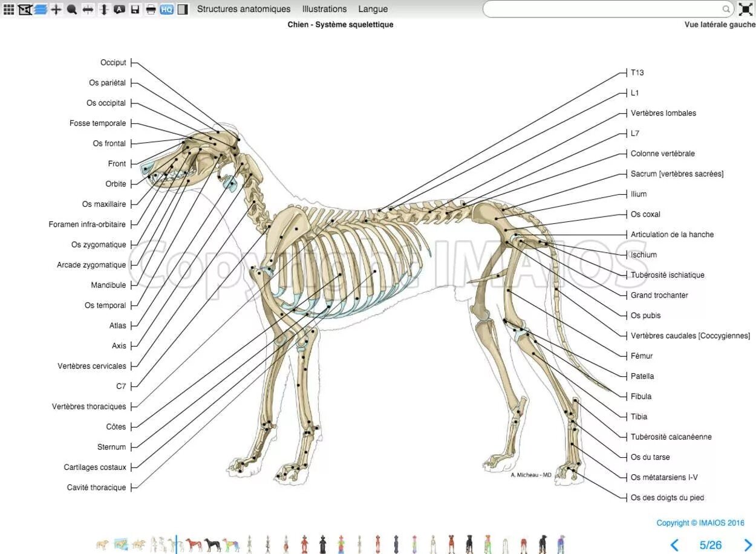Open the Structures anatomiques menu
Screen dimensions: 756x554
tap(244, 9)
